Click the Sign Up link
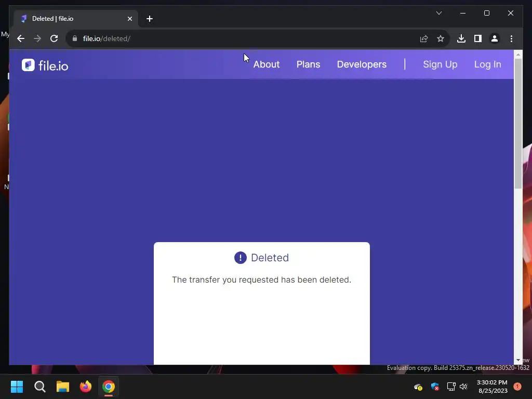Viewport: 532px width, 399px height. tap(440, 64)
